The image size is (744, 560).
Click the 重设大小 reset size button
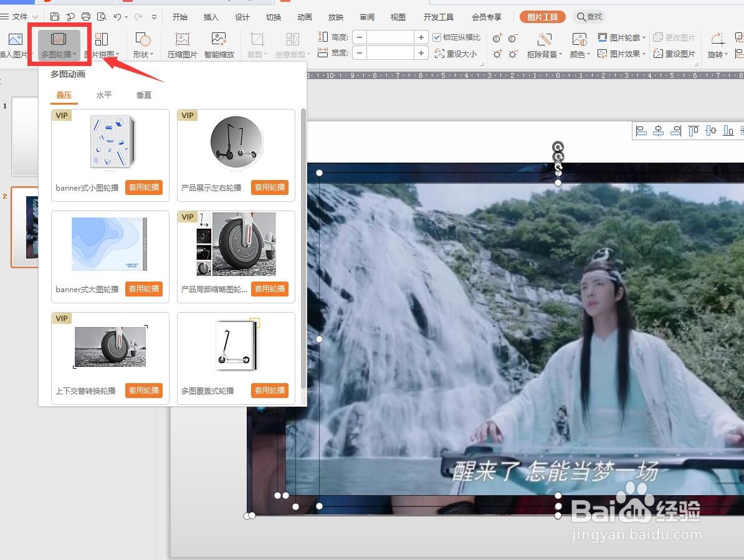point(456,54)
